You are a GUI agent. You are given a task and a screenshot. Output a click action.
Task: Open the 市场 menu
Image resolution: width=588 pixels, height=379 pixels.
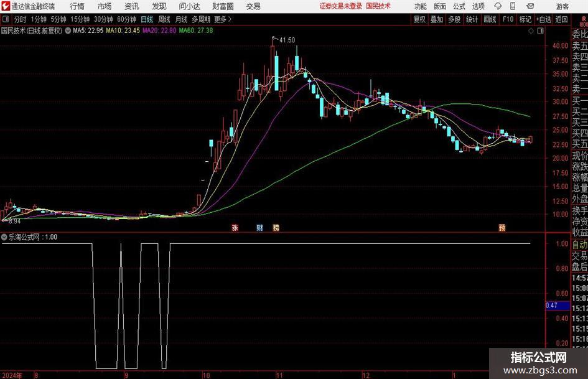pyautogui.click(x=105, y=6)
